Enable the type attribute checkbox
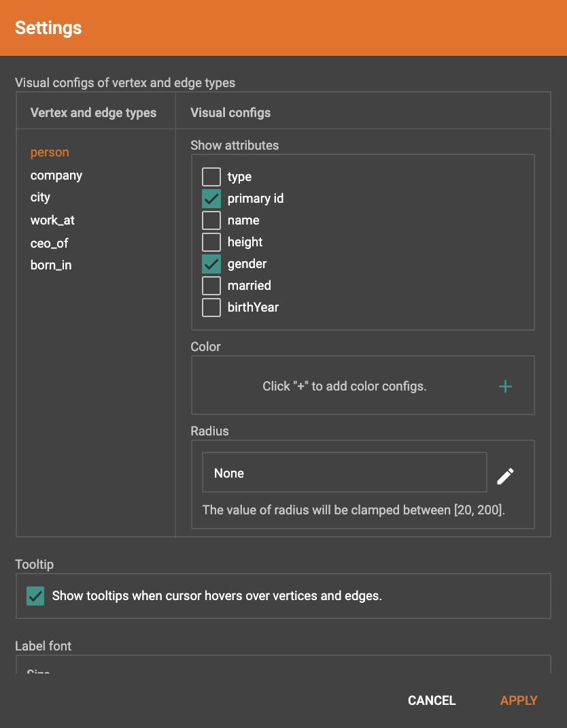 pos(211,177)
